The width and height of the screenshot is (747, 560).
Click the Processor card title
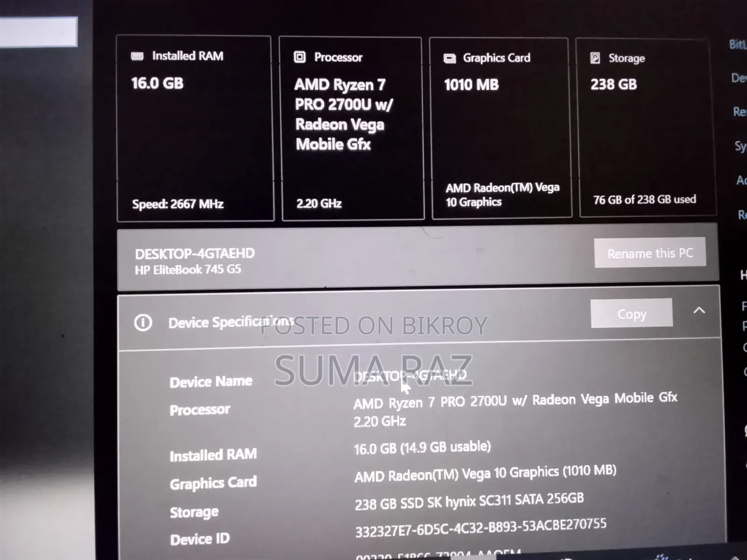point(338,57)
